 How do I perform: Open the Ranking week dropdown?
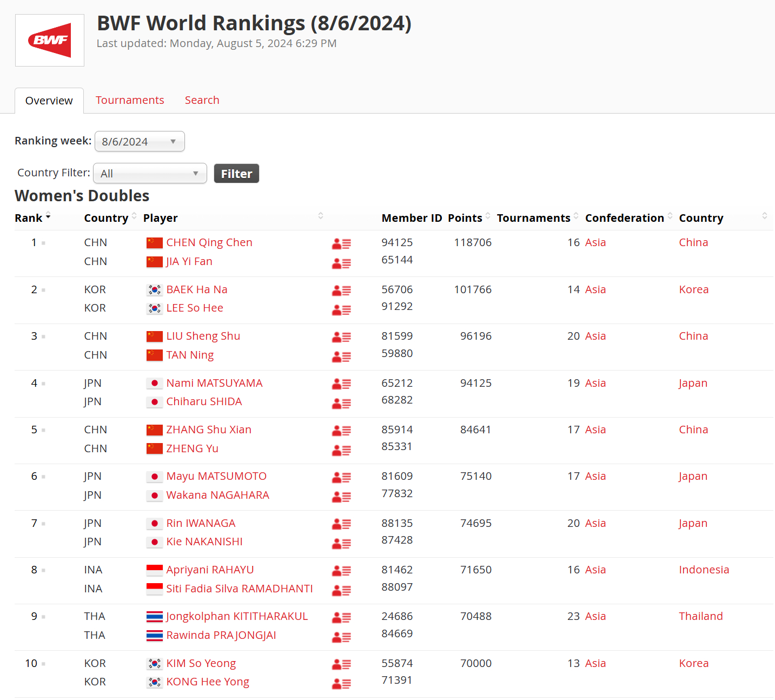140,141
